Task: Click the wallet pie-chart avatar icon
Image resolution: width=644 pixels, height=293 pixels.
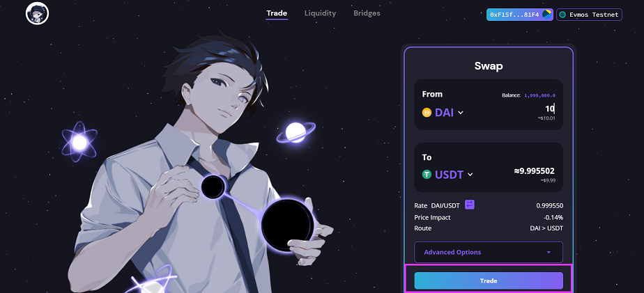Action: tap(546, 15)
